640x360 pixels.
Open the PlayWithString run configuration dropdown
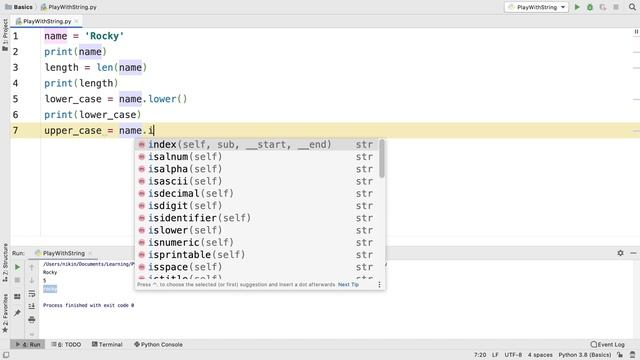[536, 7]
